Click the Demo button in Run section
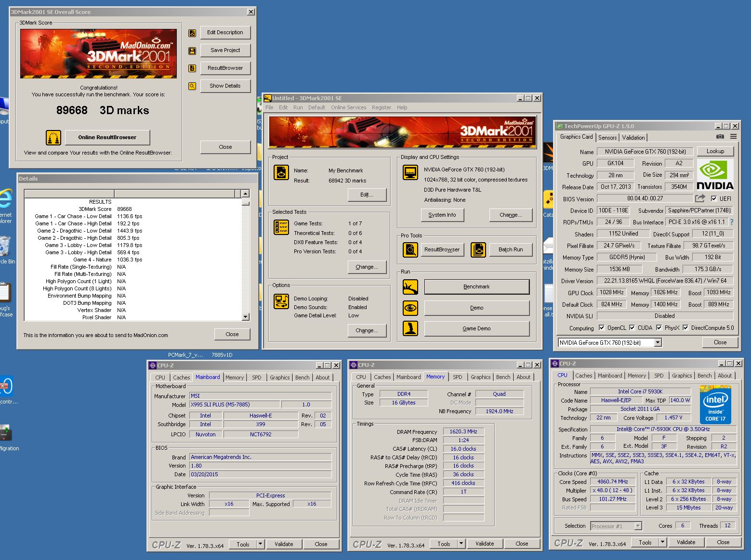The height and width of the screenshot is (560, 751). tap(477, 308)
